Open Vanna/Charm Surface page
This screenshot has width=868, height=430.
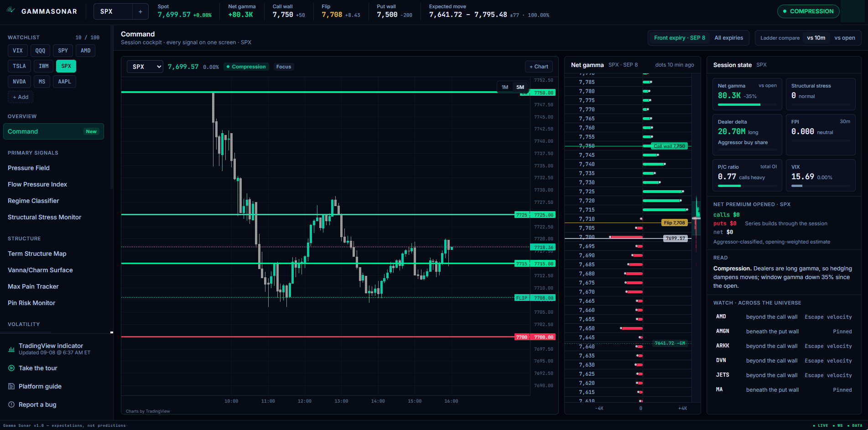[x=40, y=270]
